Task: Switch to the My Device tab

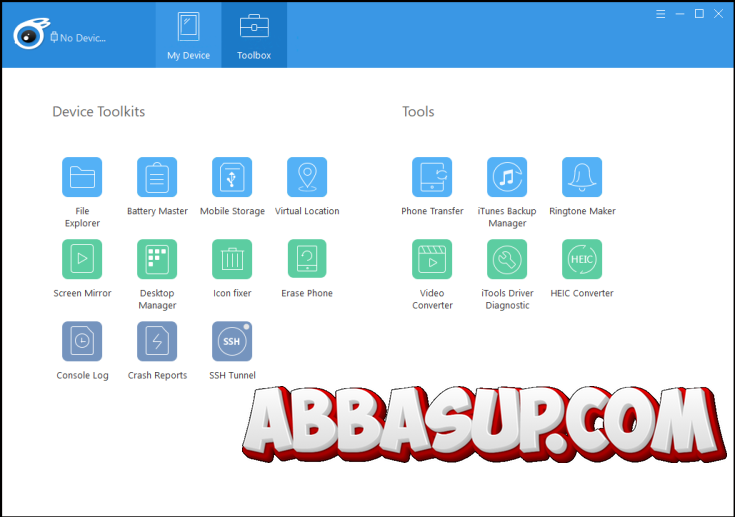Action: [188, 35]
